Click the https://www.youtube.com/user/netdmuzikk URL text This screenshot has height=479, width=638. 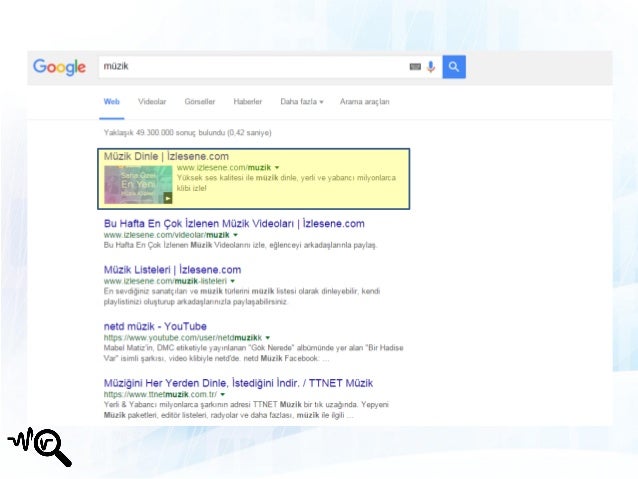(x=183, y=338)
